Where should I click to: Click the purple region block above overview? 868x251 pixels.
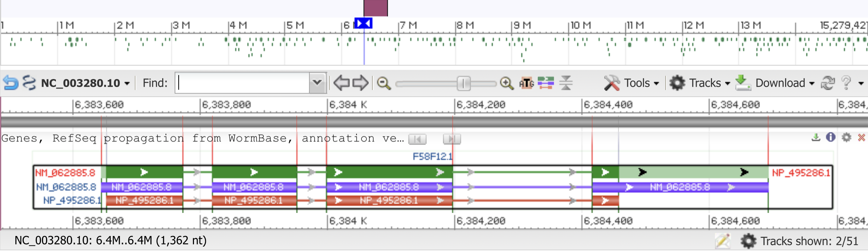[x=376, y=8]
